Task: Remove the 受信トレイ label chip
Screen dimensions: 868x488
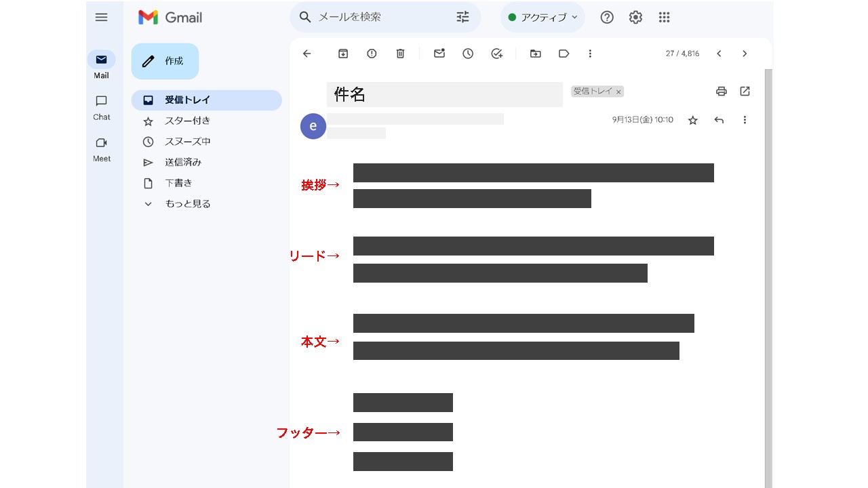Action: pos(618,91)
